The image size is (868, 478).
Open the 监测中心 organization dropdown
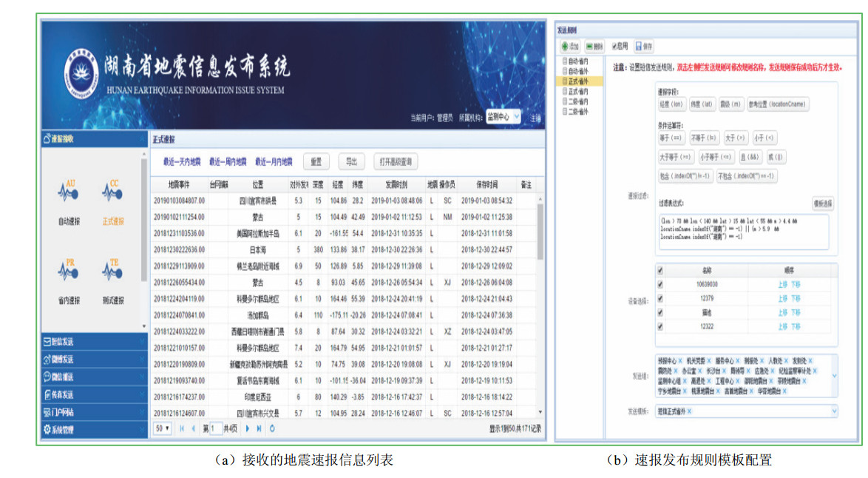point(503,117)
